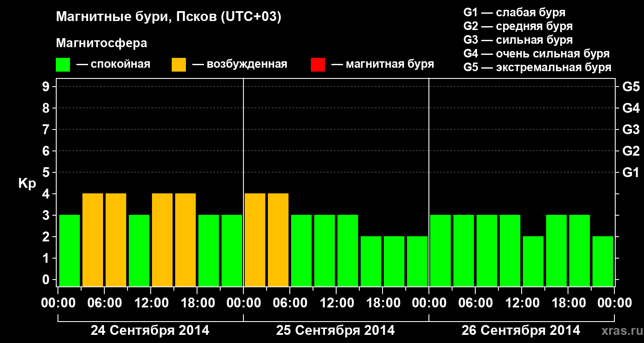Click the first orange bar of 25 September
644x343 pixels.
click(255, 240)
